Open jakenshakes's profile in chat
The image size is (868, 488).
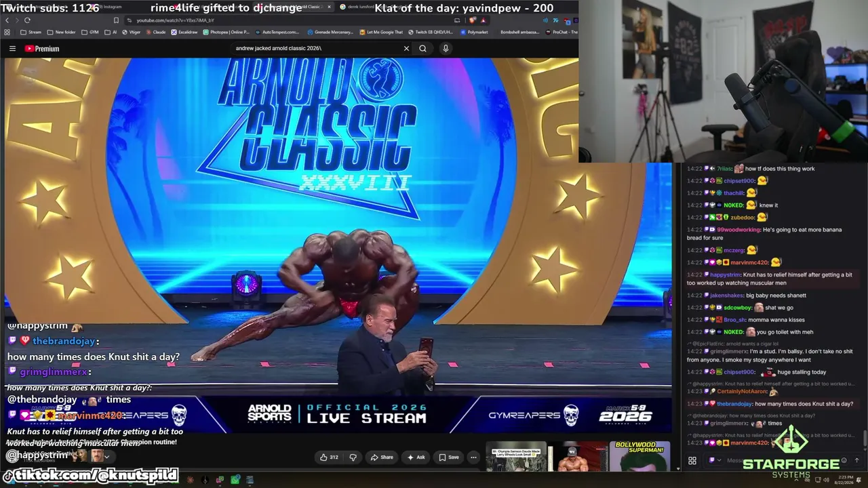click(x=726, y=296)
